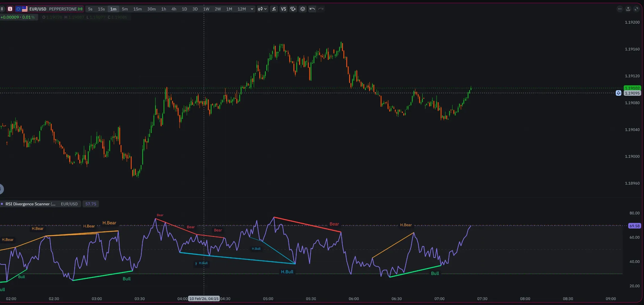Open chart publishing via the share icon
Image resolution: width=644 pixels, height=305 pixels.
(628, 9)
